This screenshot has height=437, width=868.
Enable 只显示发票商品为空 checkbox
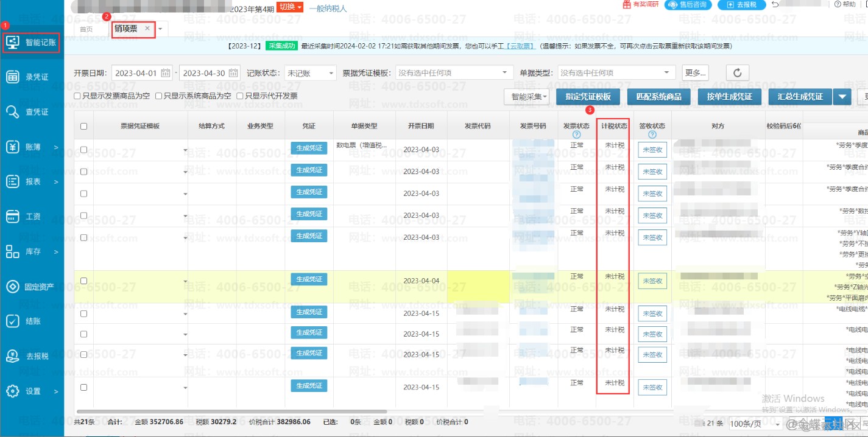coord(77,96)
